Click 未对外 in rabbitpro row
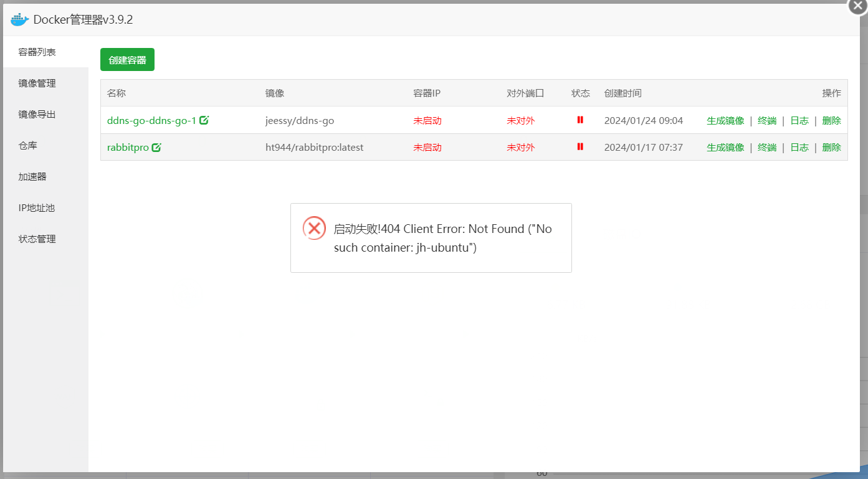The width and height of the screenshot is (868, 479). click(521, 148)
